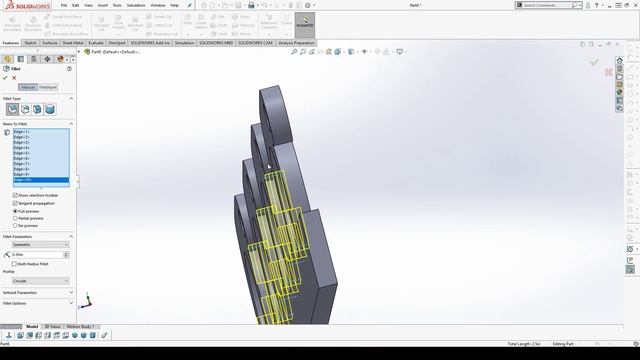Select the full round fillet type
The image size is (640, 360).
click(50, 109)
